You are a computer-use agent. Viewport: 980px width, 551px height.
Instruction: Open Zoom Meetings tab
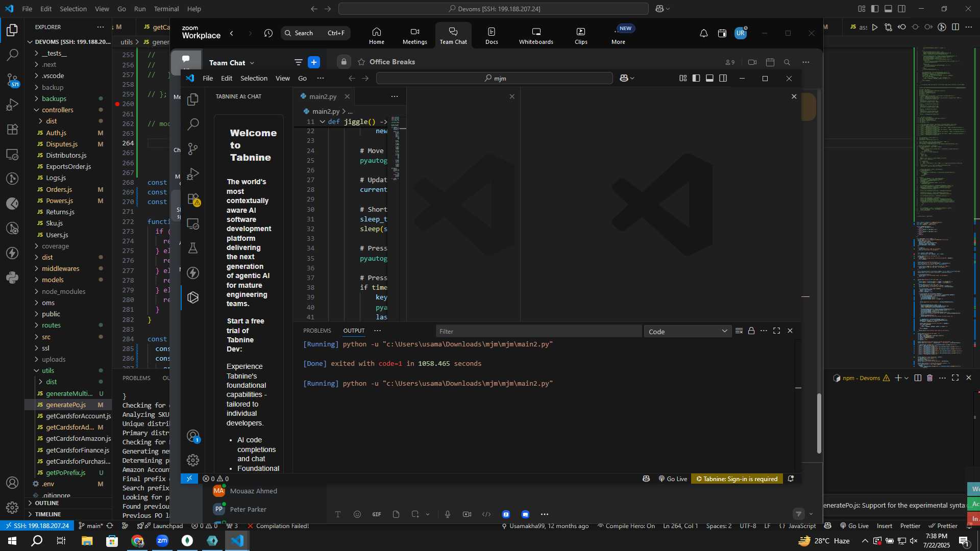click(414, 35)
